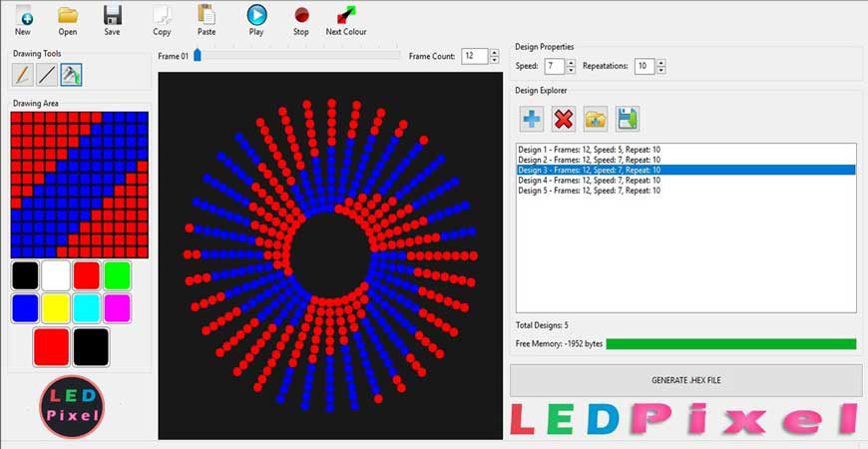
Task: Pick the blue colour swatch
Action: point(25,308)
